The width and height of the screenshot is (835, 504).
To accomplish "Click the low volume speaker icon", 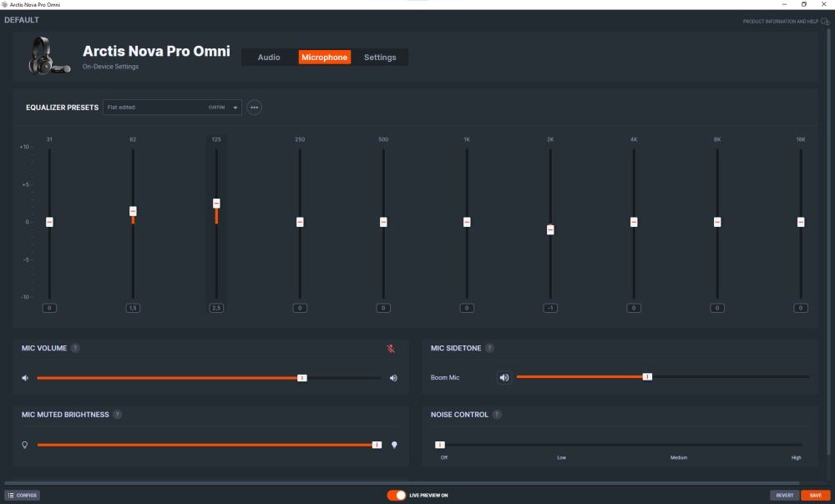I will [25, 378].
